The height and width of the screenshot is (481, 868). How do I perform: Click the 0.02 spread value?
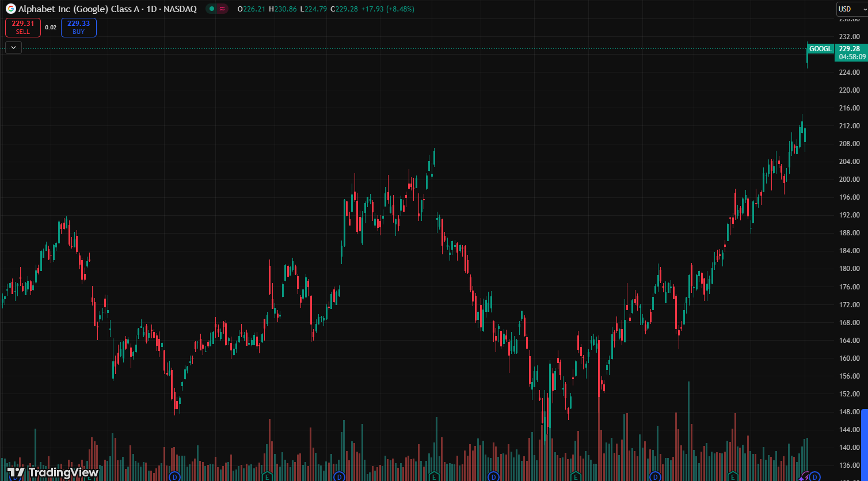pyautogui.click(x=51, y=28)
